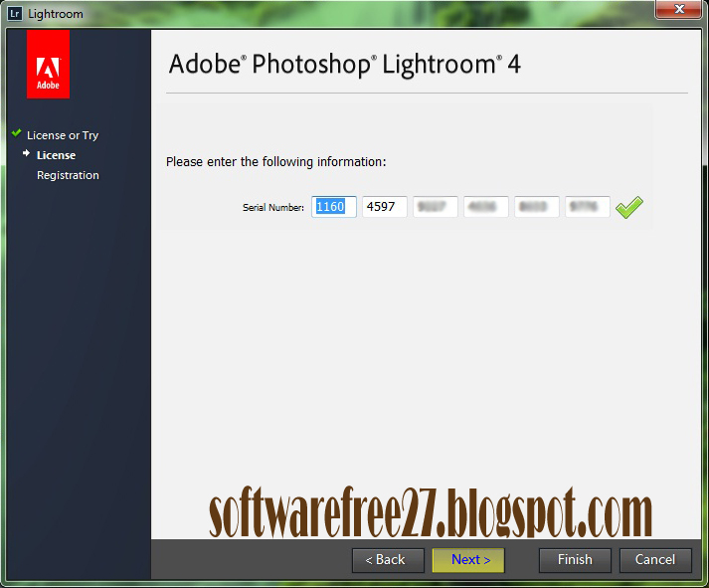Image resolution: width=709 pixels, height=588 pixels.
Task: Click the Next > button
Action: (x=468, y=560)
